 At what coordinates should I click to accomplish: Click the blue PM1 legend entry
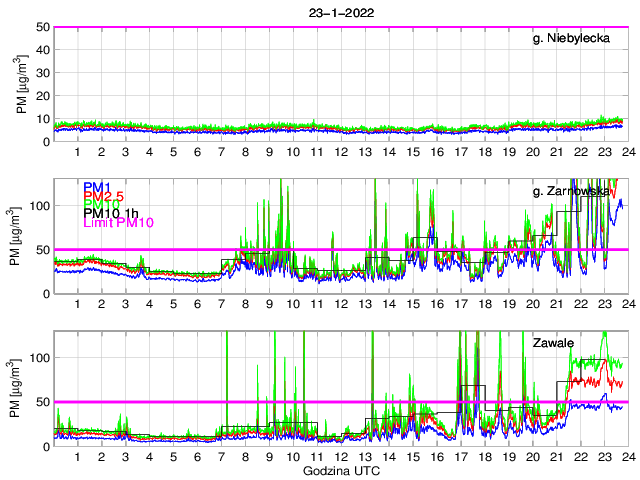[97, 187]
